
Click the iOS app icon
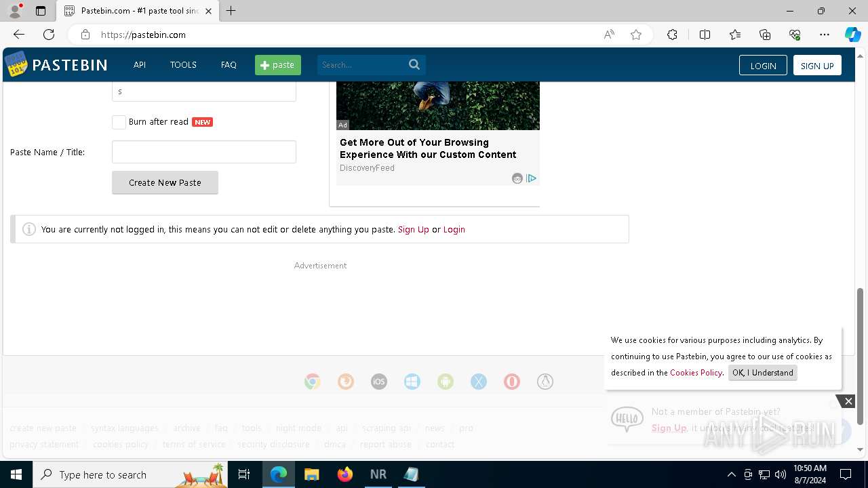[378, 382]
